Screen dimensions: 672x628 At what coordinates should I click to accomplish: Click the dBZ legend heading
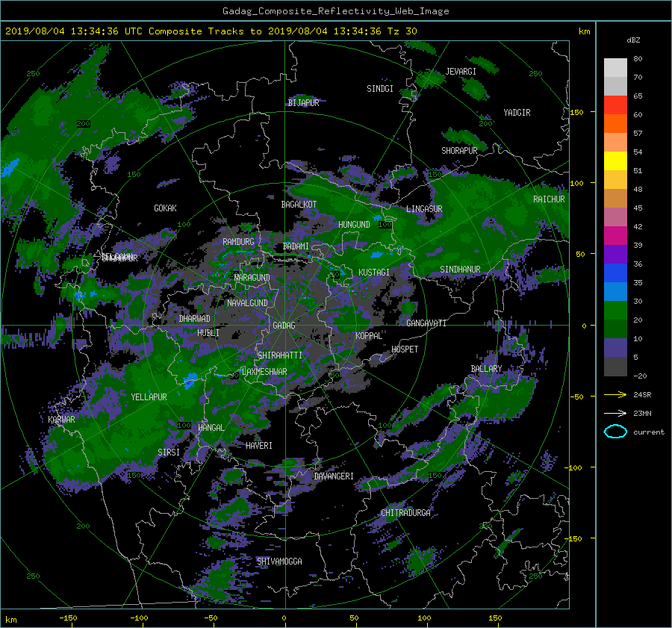[x=633, y=40]
